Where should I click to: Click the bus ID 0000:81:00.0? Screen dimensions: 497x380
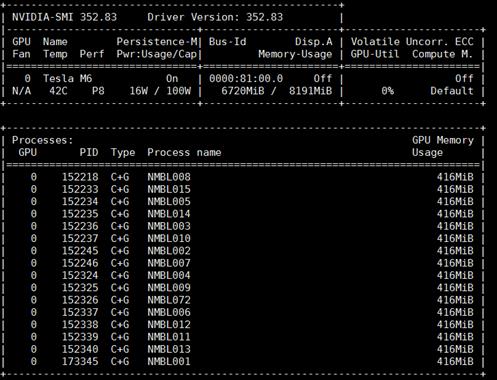click(246, 79)
